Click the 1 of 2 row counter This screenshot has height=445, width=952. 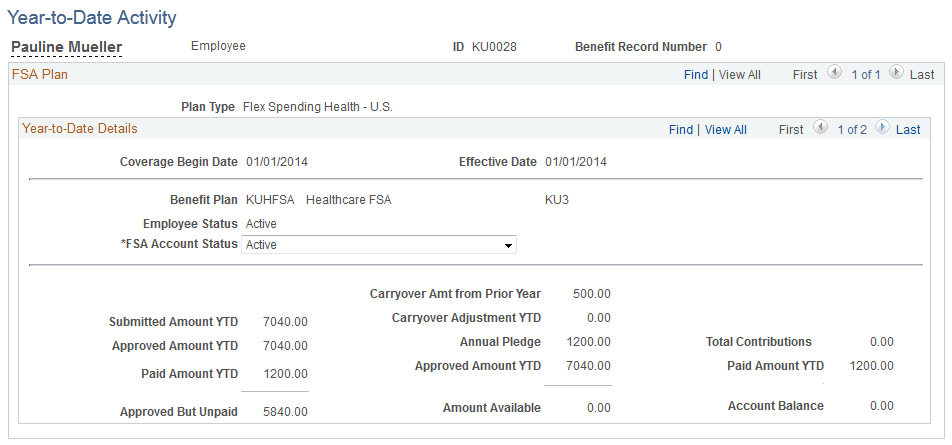852,130
